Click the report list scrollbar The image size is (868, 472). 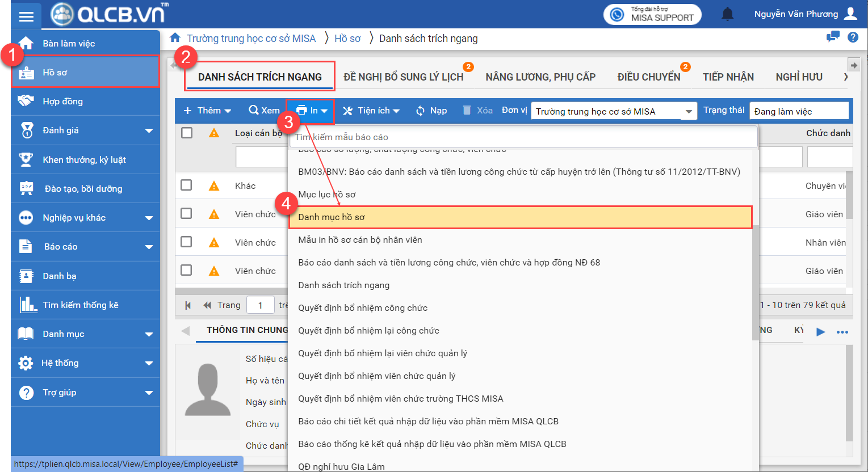[755, 284]
